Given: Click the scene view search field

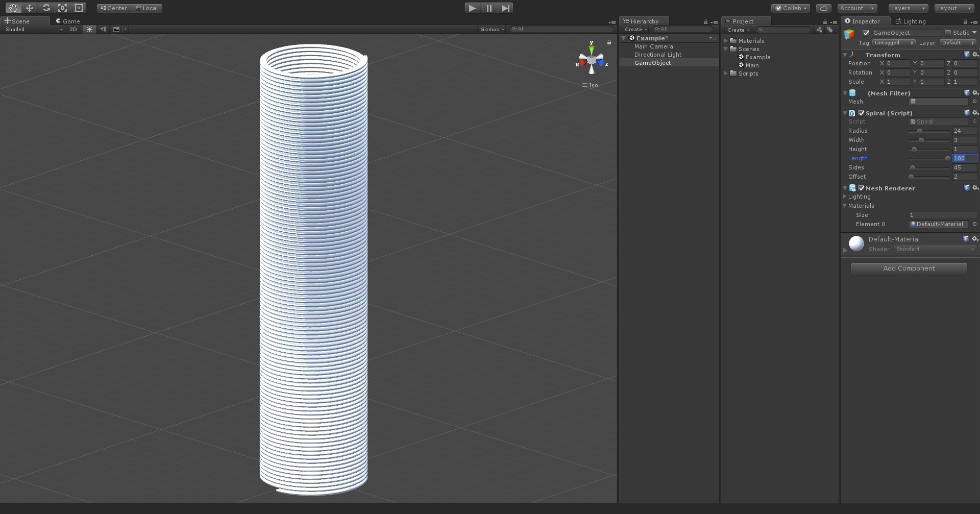Looking at the screenshot, I should (x=561, y=29).
